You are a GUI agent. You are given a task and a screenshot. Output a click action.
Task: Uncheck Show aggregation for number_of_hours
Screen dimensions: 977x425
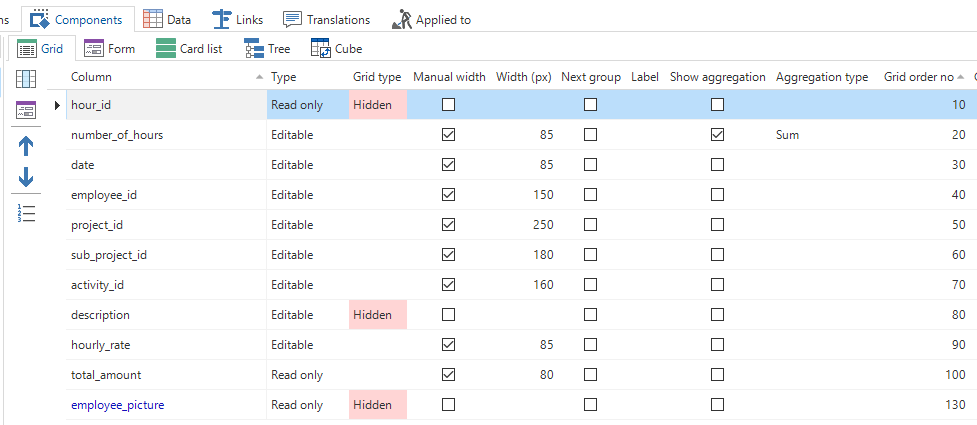pyautogui.click(x=717, y=135)
